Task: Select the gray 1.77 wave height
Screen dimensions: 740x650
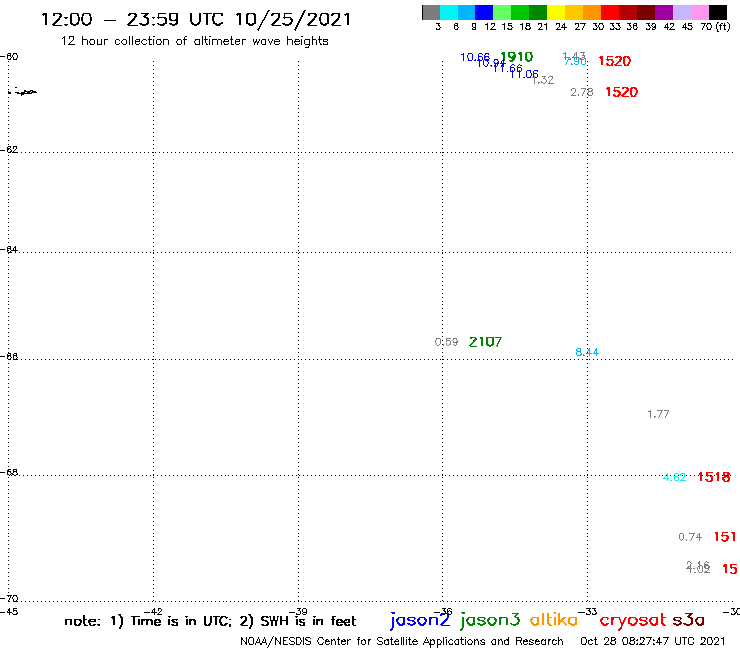Action: pos(658,414)
